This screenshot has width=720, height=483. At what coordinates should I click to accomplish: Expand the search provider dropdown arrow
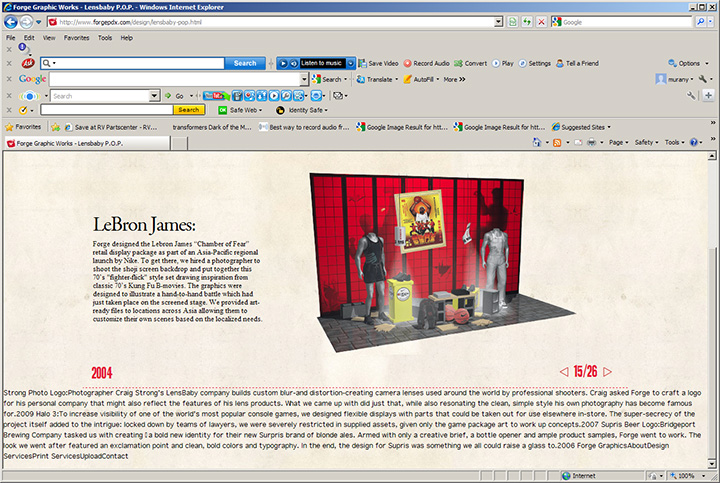click(x=711, y=22)
